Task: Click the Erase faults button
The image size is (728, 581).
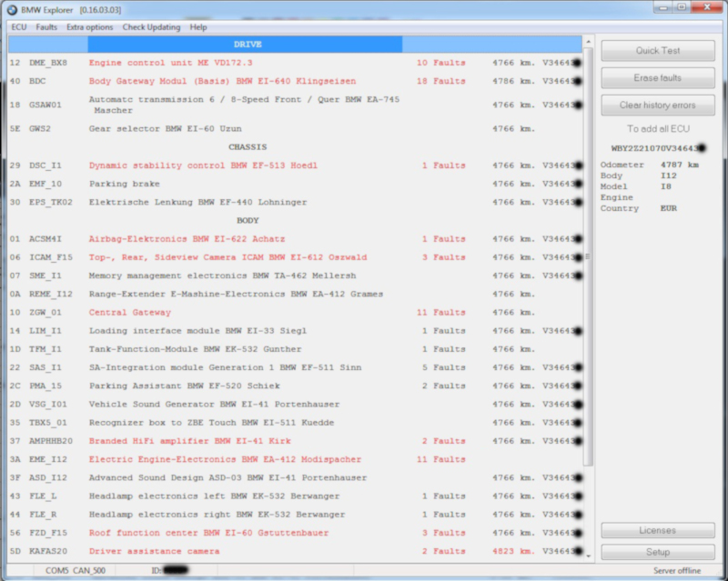Action: tap(658, 78)
